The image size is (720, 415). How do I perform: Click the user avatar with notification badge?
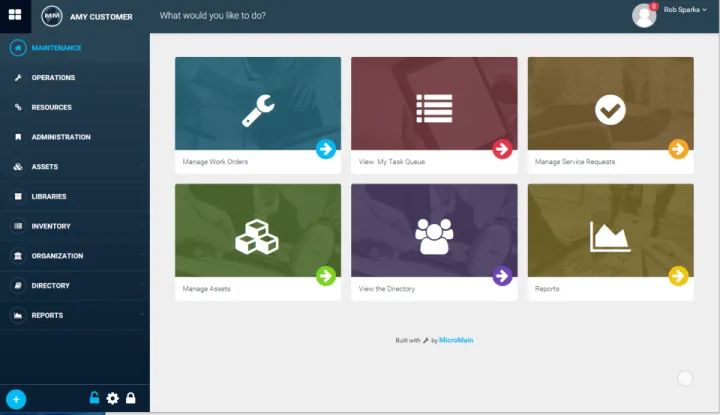pyautogui.click(x=644, y=14)
